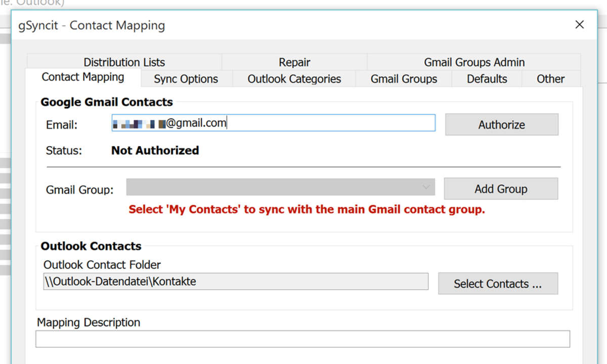The image size is (607, 364).
Task: Click the Select Contacts ... button
Action: (498, 284)
